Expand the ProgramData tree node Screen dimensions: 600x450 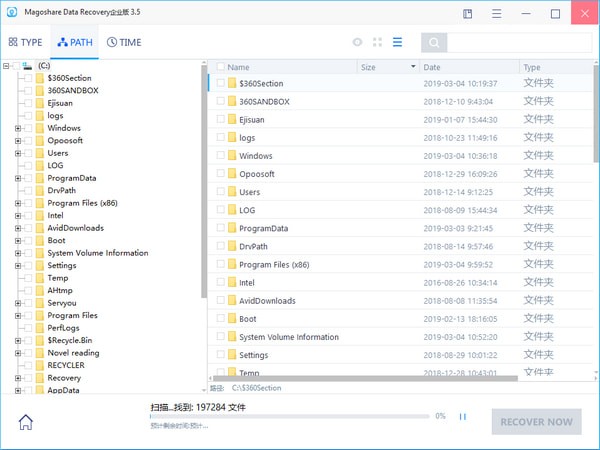click(18, 178)
